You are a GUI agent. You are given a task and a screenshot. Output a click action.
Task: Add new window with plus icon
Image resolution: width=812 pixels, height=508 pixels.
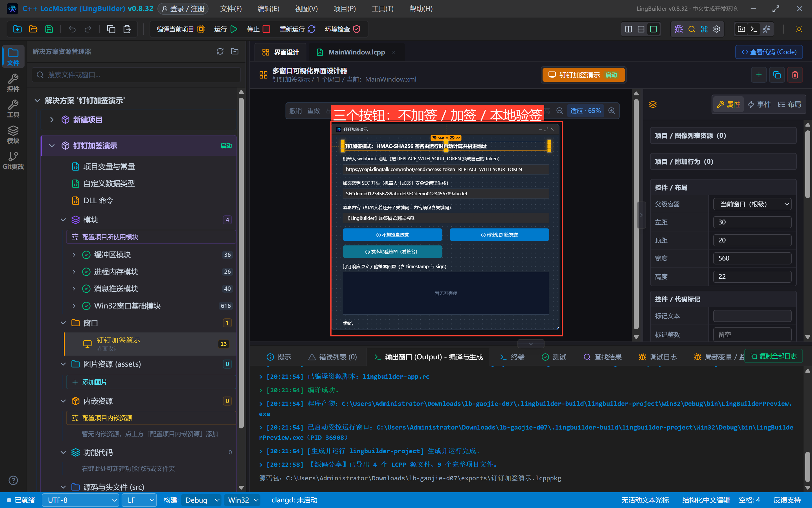pyautogui.click(x=759, y=75)
